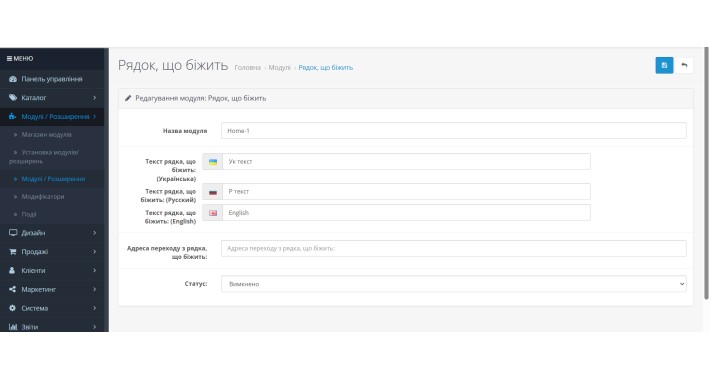Expand the Каталог menu chevron
Image resolution: width=710 pixels, height=380 pixels.
tap(95, 97)
